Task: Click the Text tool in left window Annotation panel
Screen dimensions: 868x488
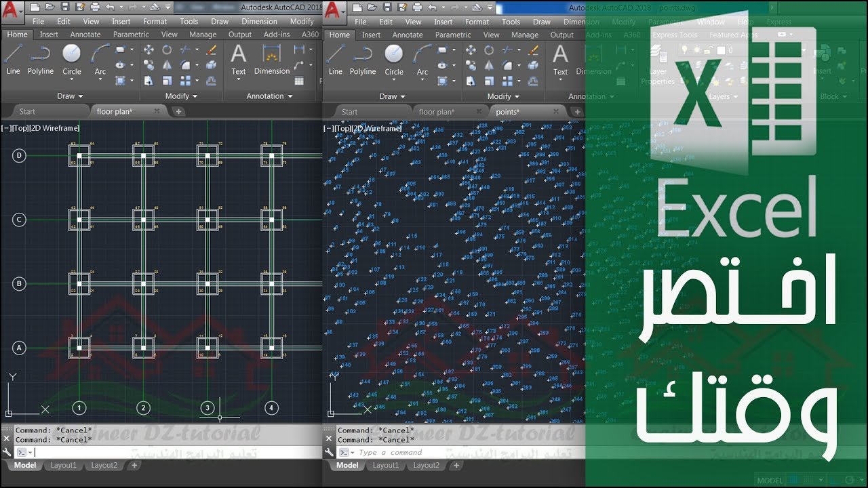Action: pyautogui.click(x=239, y=60)
